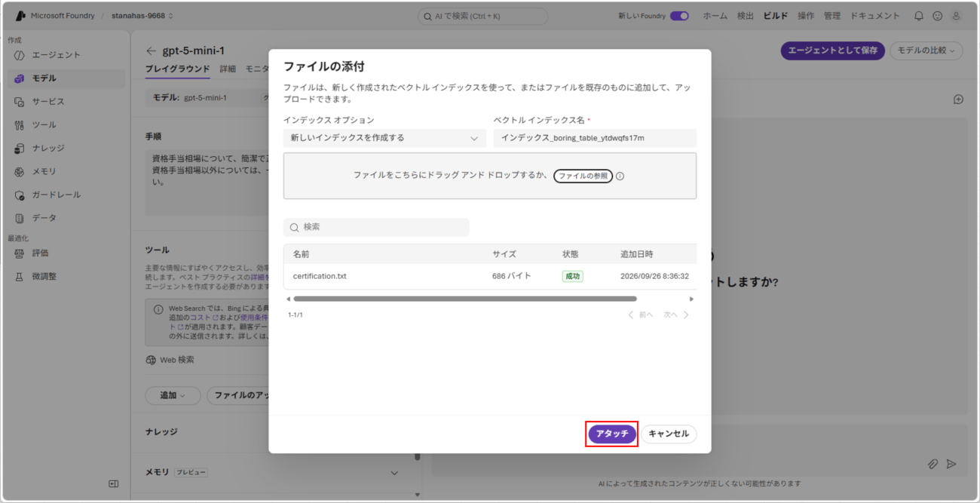The image size is (980, 503).
Task: Open the user account avatar
Action: [956, 16]
